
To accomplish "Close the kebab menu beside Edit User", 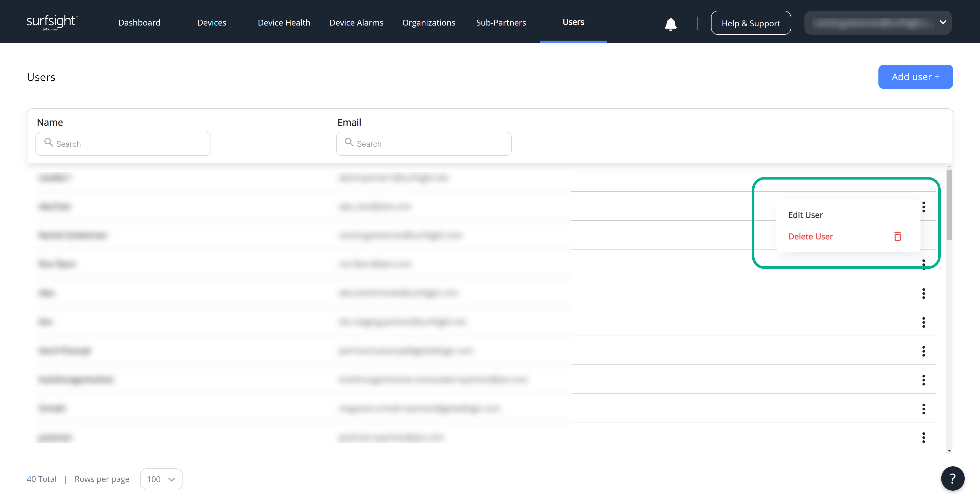I will (x=923, y=207).
